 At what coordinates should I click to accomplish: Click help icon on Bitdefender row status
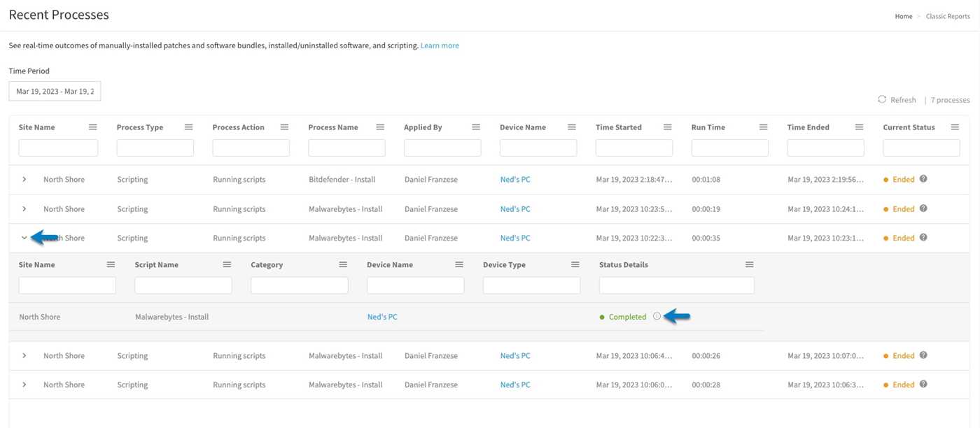923,179
